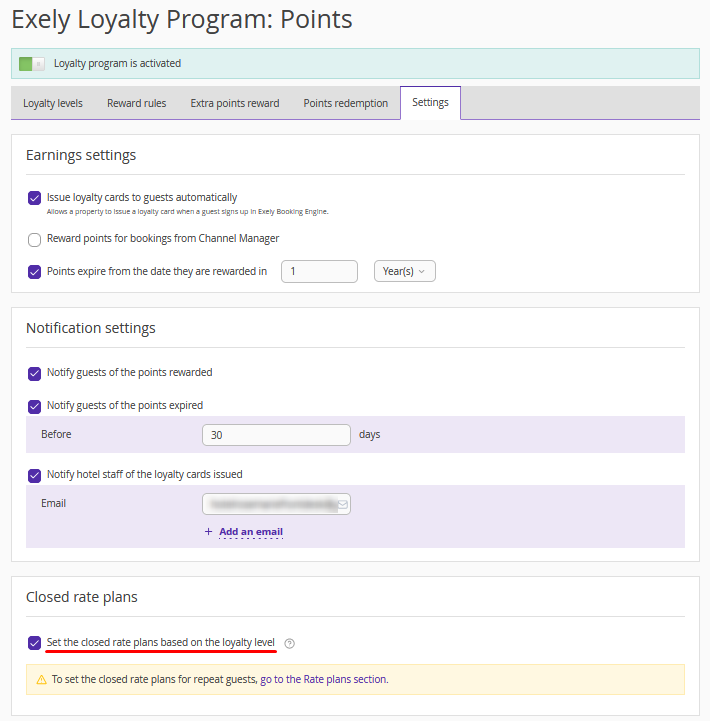Click the yellow warning triangle icon
710x721 pixels.
click(x=41, y=680)
